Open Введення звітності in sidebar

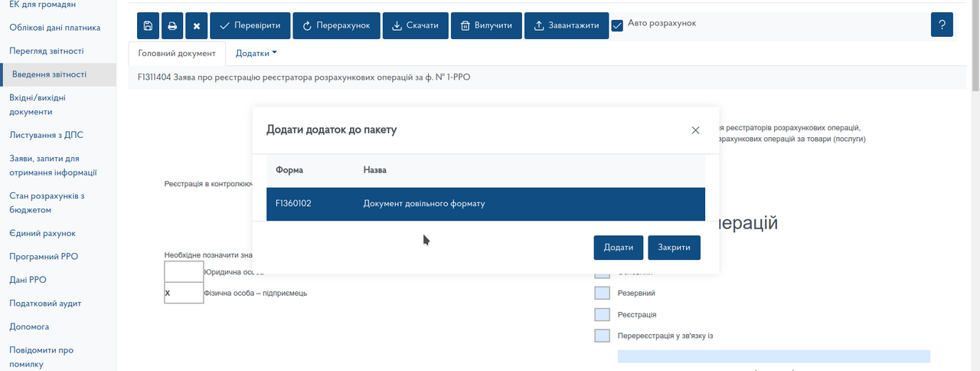pos(49,74)
